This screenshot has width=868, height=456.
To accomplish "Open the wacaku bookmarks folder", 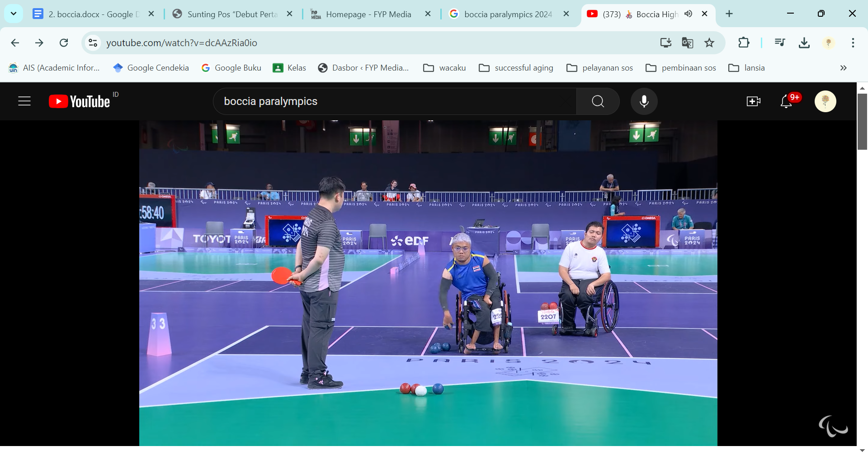I will (x=444, y=68).
